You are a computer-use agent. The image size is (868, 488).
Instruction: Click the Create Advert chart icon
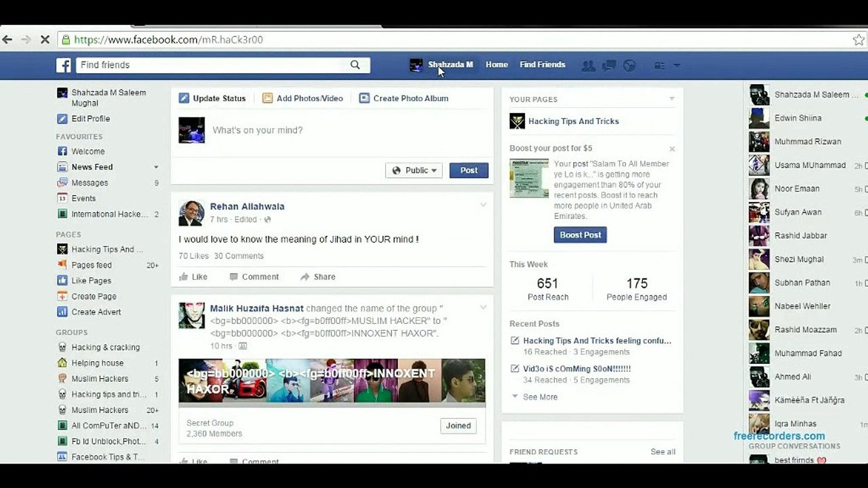62,312
